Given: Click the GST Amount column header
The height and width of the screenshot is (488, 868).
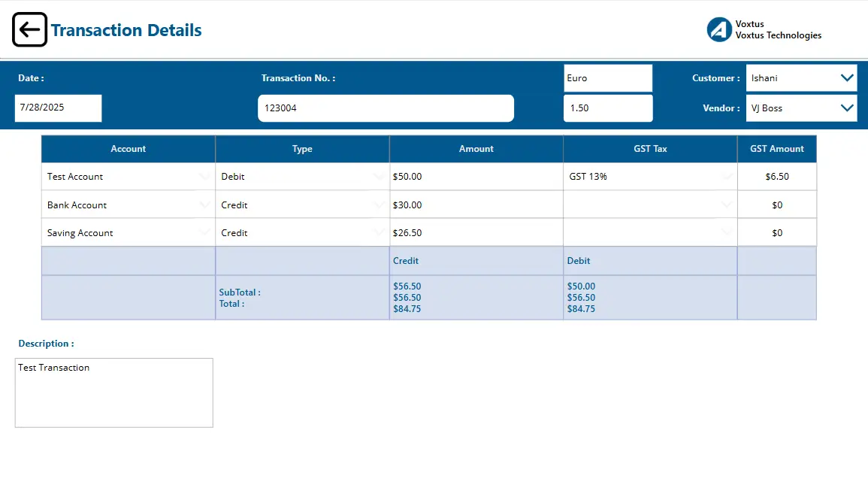Looking at the screenshot, I should 776,149.
